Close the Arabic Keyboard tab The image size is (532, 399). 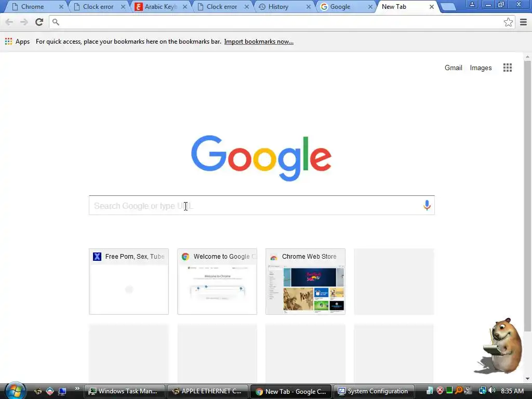point(185,7)
